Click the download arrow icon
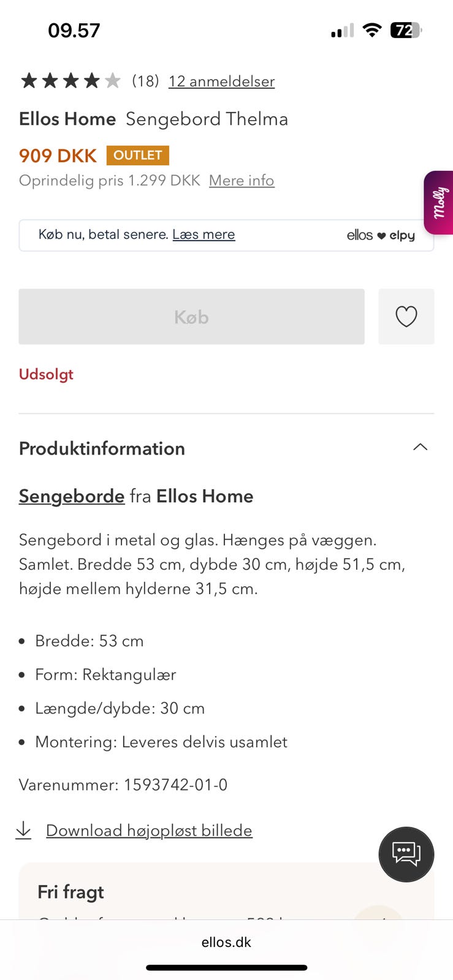The image size is (453, 980). (x=23, y=830)
